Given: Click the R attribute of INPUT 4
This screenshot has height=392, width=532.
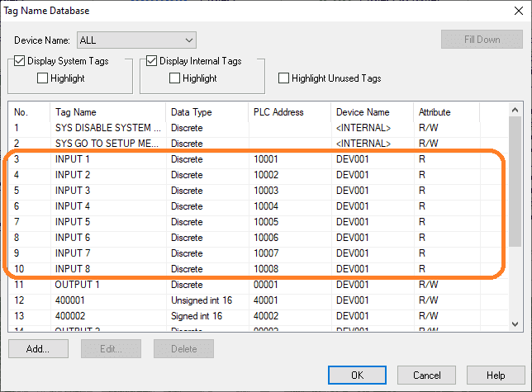Looking at the screenshot, I should [x=422, y=206].
